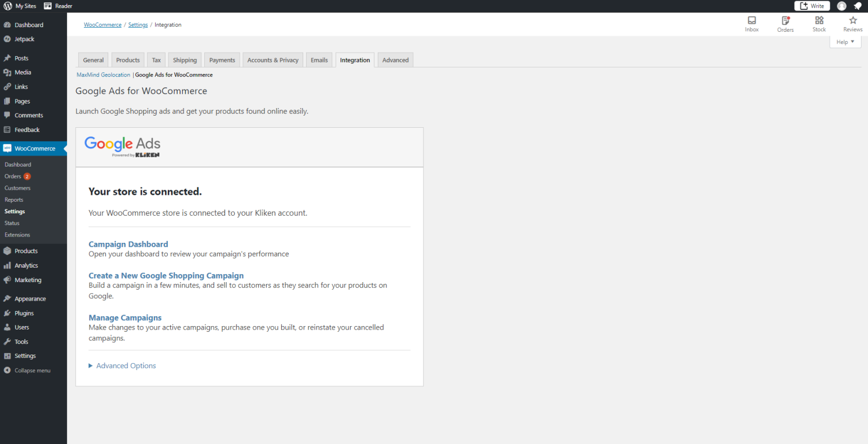The image size is (868, 444).
Task: Collapse the admin sidebar menu
Action: point(32,370)
